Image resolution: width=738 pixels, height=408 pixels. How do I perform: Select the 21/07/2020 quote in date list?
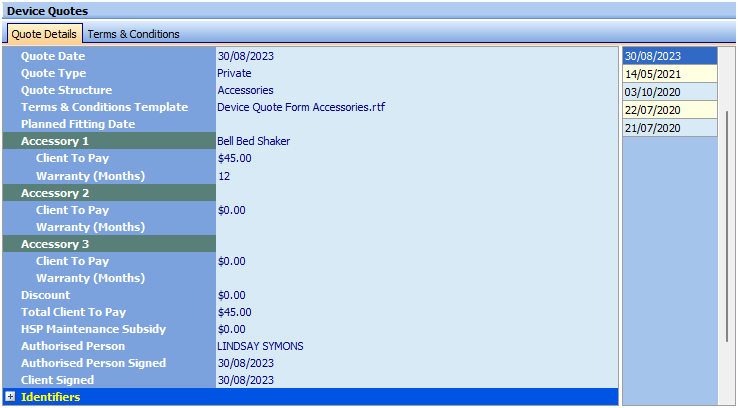point(670,128)
